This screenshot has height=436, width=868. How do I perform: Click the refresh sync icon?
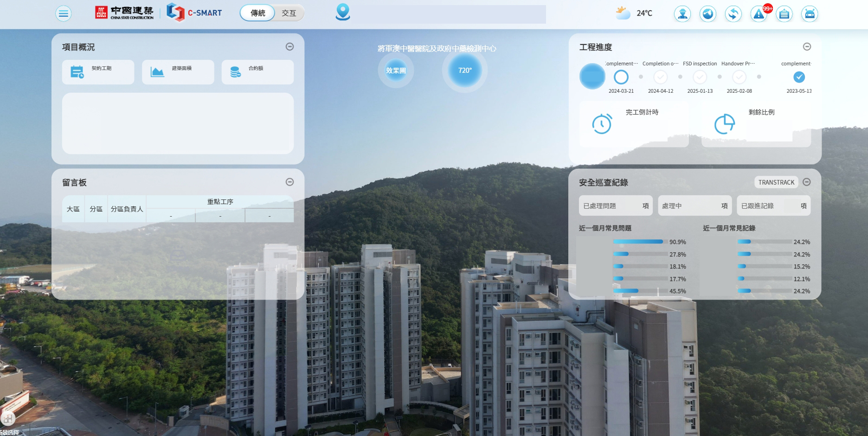pyautogui.click(x=733, y=14)
